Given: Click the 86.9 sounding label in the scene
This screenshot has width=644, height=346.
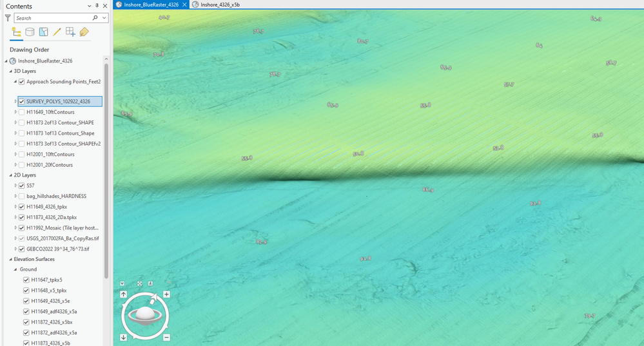Looking at the screenshot, I should point(427,189).
